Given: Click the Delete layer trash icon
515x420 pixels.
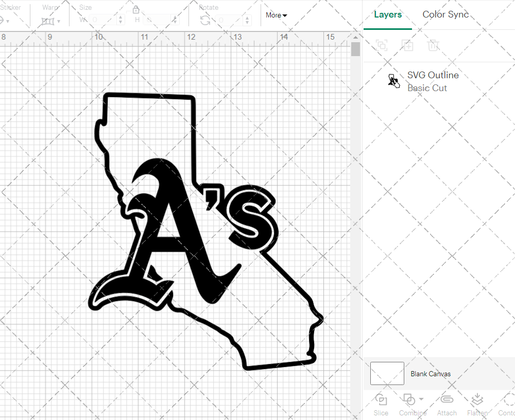Looking at the screenshot, I should [x=433, y=45].
